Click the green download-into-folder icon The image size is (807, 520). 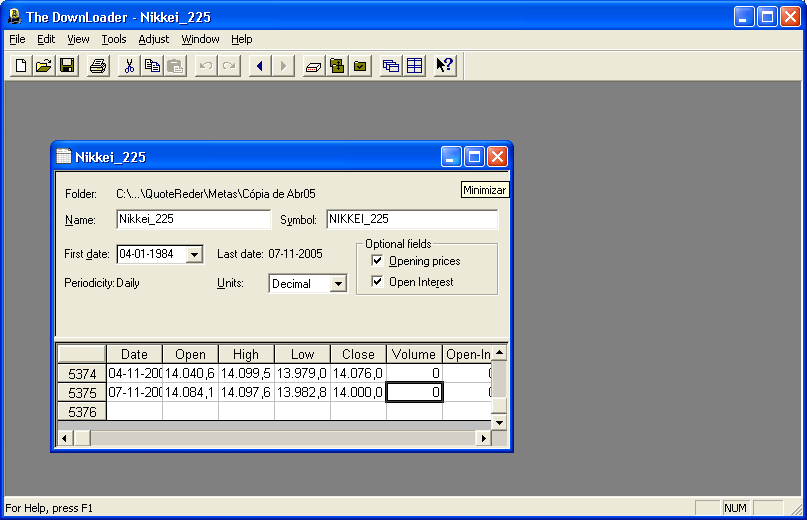pos(337,66)
